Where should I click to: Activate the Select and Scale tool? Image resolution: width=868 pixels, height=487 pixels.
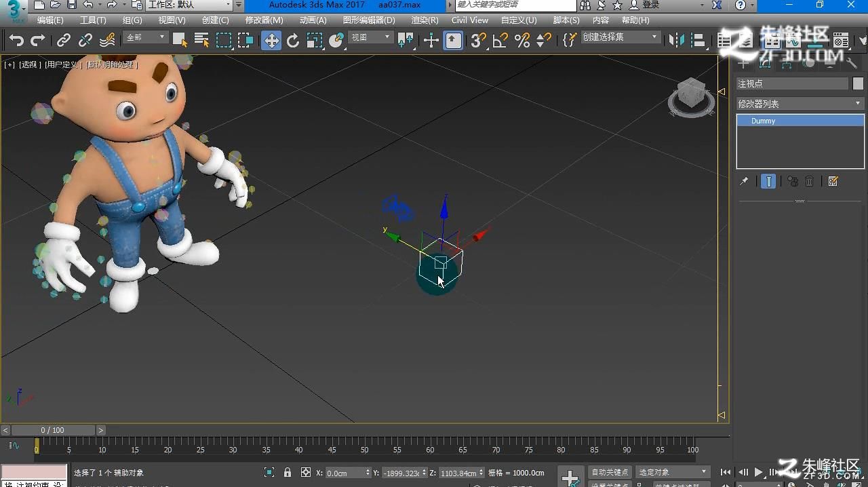pos(315,41)
